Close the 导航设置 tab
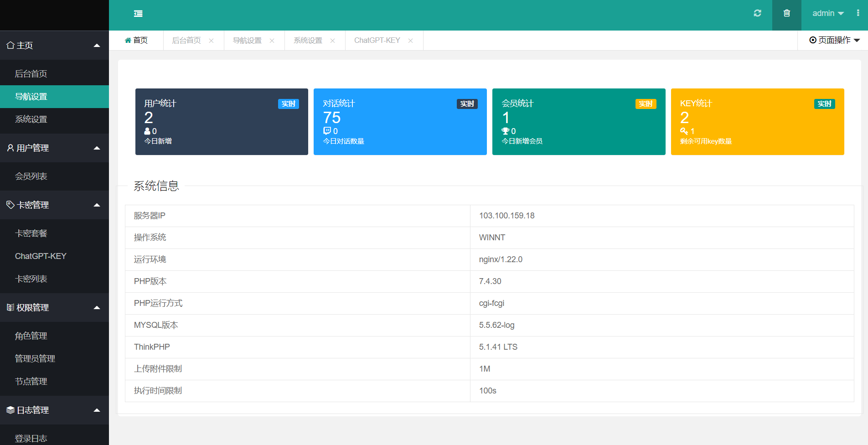 (x=272, y=41)
